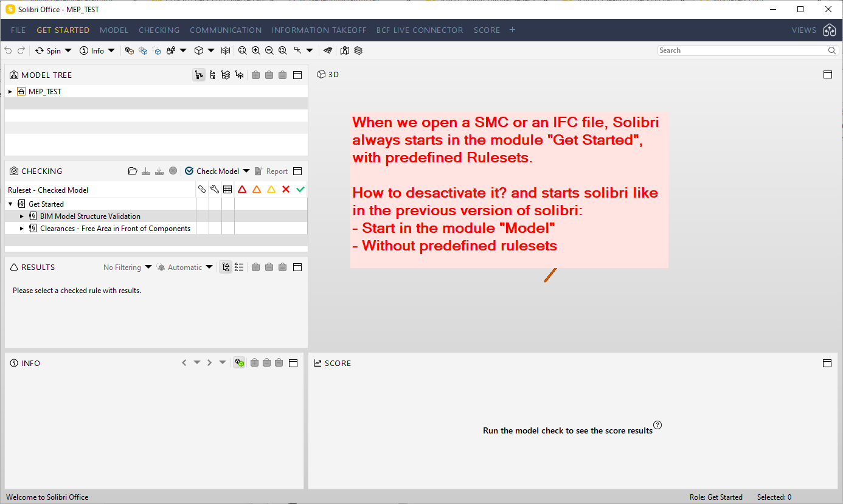Click the dark slanted plane toolbar icon

[328, 51]
